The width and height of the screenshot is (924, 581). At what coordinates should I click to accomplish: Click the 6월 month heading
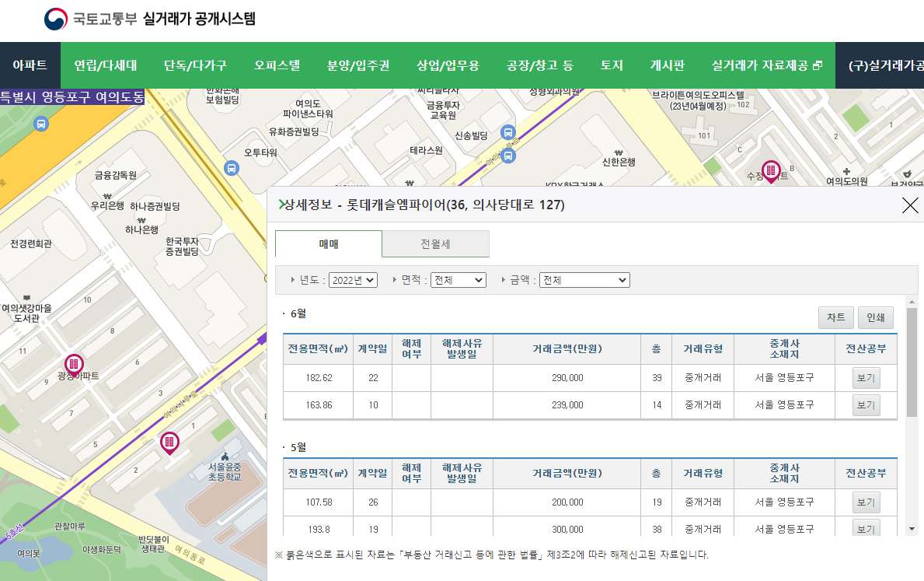(298, 313)
